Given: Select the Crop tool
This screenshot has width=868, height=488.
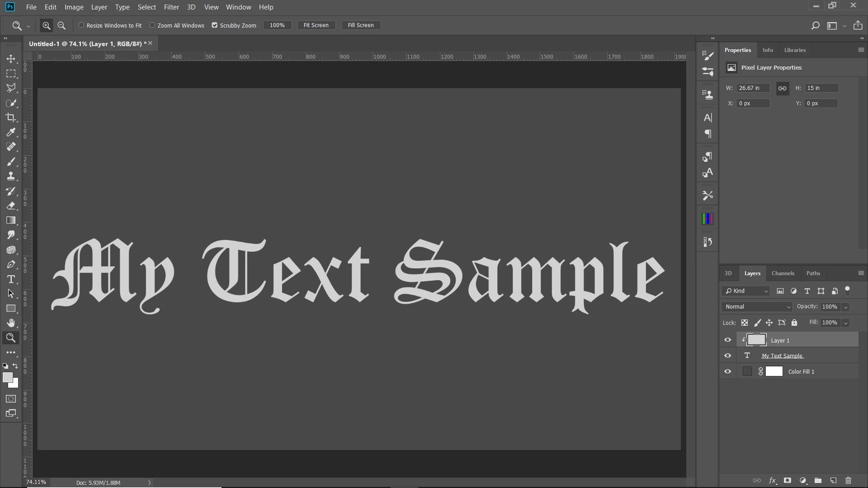Looking at the screenshot, I should 11,117.
